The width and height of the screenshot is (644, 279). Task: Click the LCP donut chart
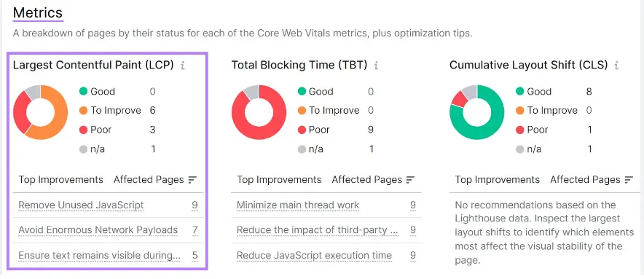coord(40,112)
